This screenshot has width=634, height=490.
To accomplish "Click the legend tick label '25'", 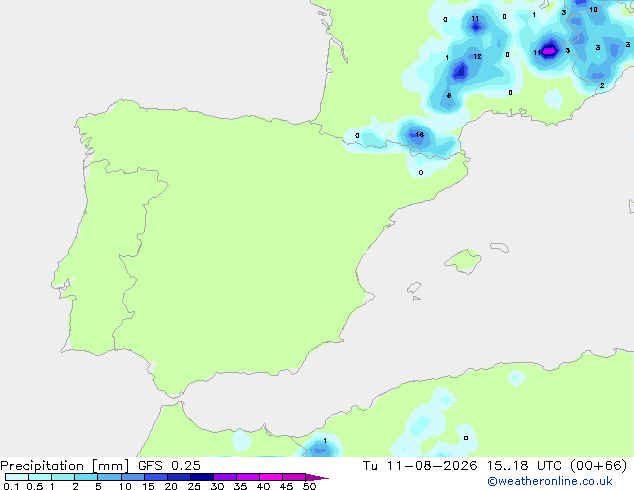I will coord(194,486).
